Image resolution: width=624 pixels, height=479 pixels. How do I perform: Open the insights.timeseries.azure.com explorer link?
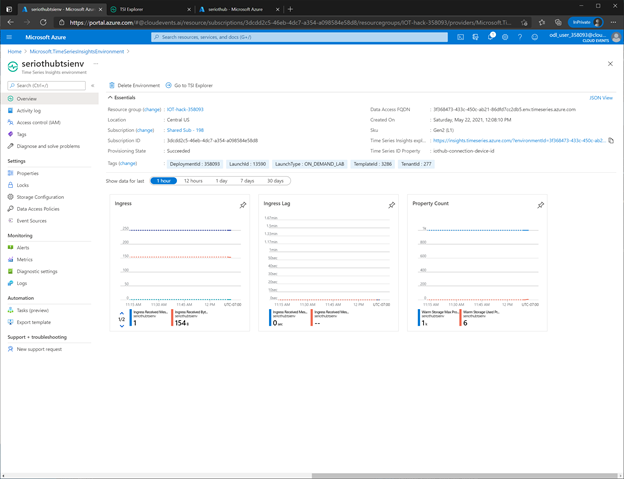[x=519, y=140]
